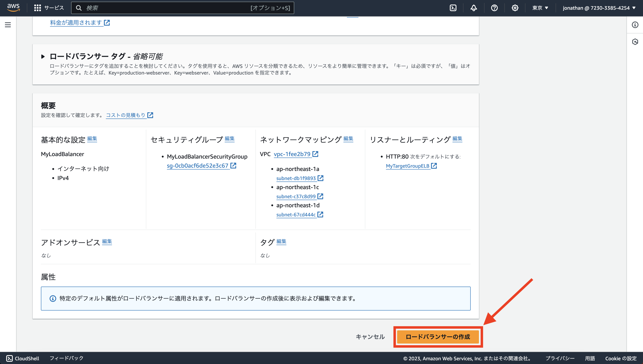The width and height of the screenshot is (643, 364).
Task: Launch CloudShell terminal from the top bar
Action: [453, 8]
